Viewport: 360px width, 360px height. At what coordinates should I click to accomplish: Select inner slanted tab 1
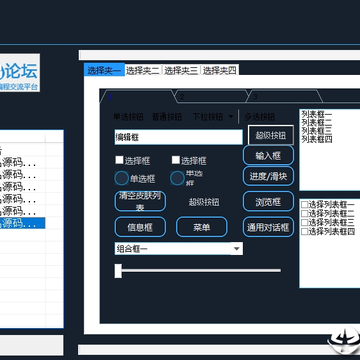(x=137, y=97)
